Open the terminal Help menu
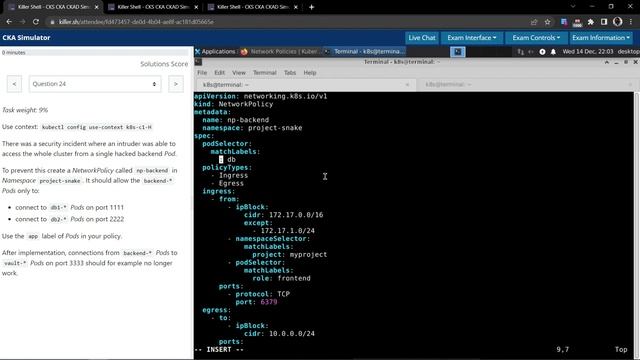The image size is (640, 360). (310, 73)
